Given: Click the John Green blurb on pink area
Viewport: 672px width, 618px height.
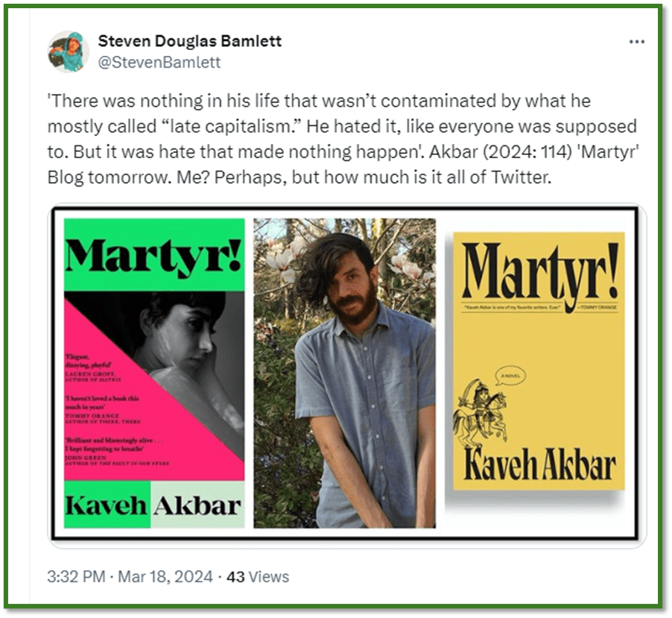Looking at the screenshot, I should [x=116, y=451].
